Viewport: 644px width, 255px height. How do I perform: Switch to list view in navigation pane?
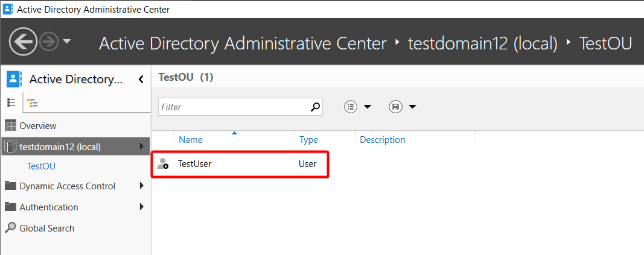tap(11, 102)
